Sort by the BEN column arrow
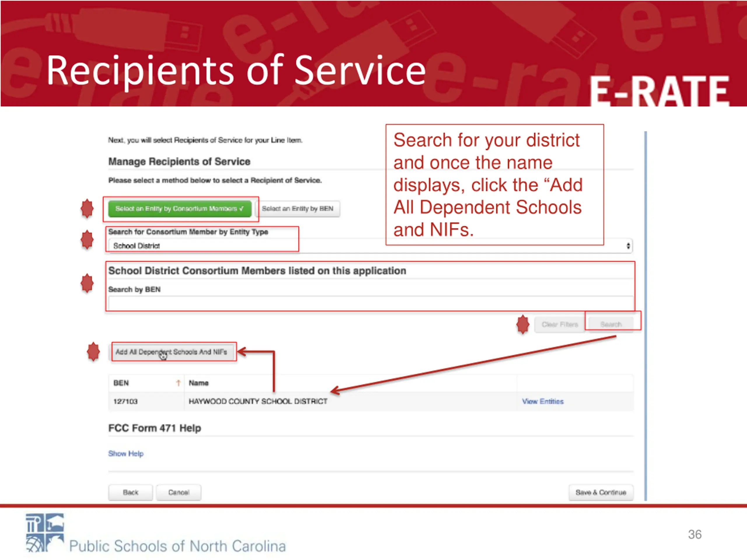 178,383
